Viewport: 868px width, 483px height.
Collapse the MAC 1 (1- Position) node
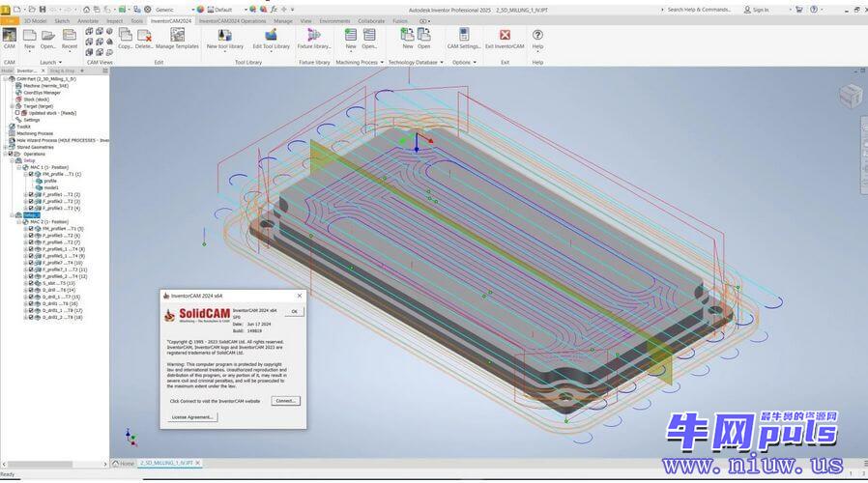tap(18, 167)
